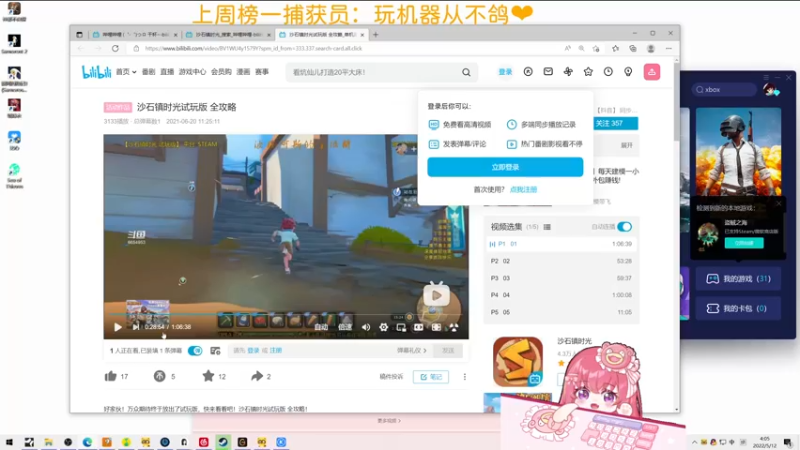Open the 直播 menu item
Screen dimensions: 800x450
(167, 72)
